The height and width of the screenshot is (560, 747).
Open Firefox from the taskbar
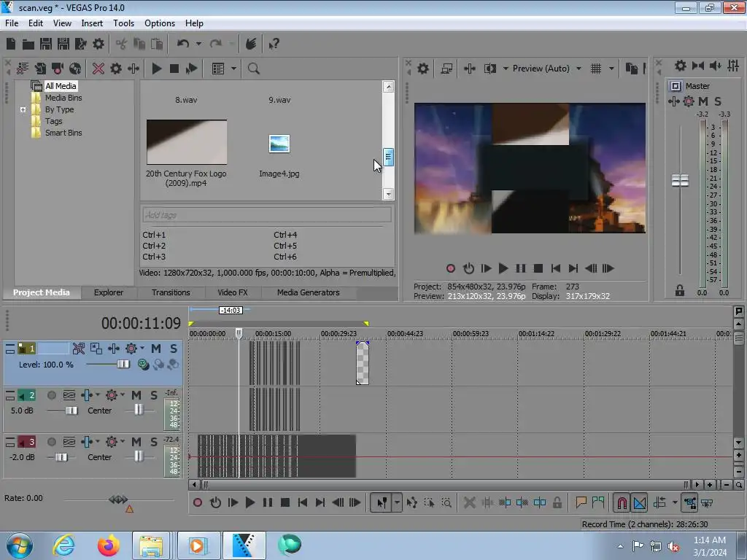point(109,545)
